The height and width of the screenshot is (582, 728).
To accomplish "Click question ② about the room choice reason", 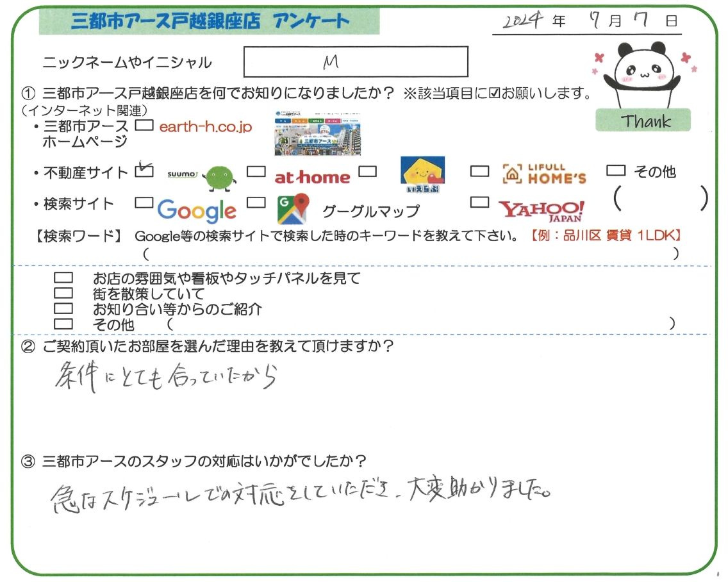I will click(x=208, y=346).
